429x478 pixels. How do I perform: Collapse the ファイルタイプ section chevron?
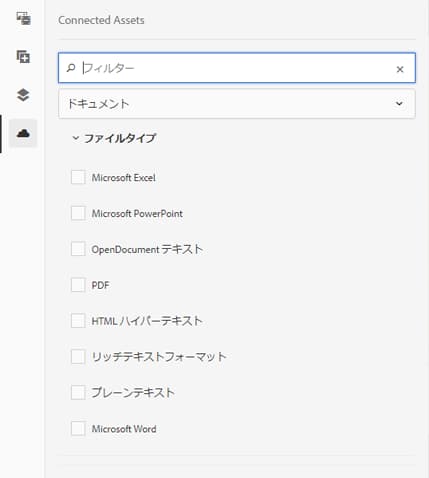76,138
